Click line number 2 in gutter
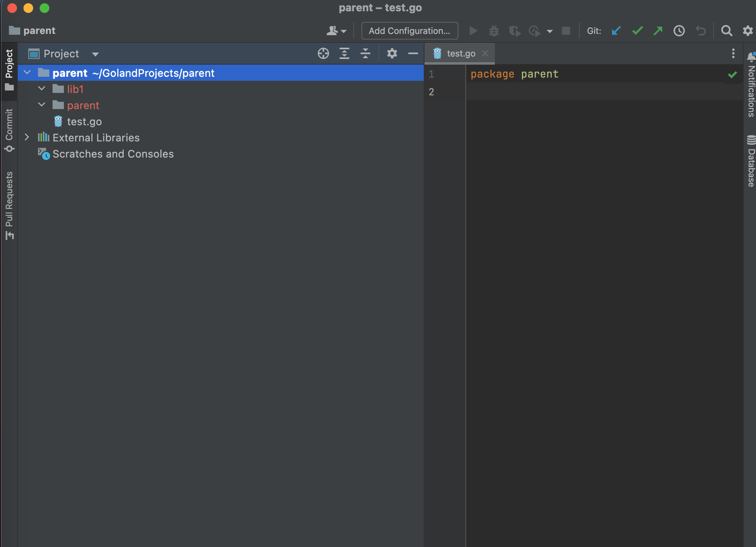This screenshot has width=756, height=547. [431, 92]
